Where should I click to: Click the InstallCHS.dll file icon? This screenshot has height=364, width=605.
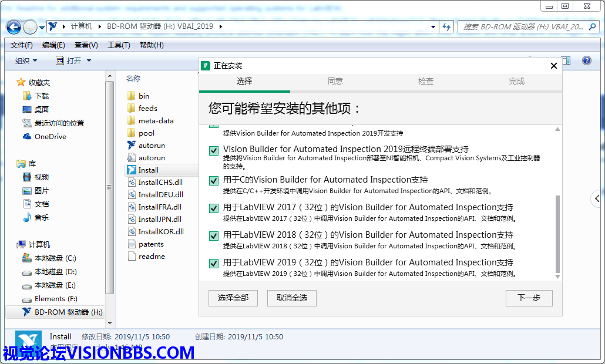pos(132,183)
